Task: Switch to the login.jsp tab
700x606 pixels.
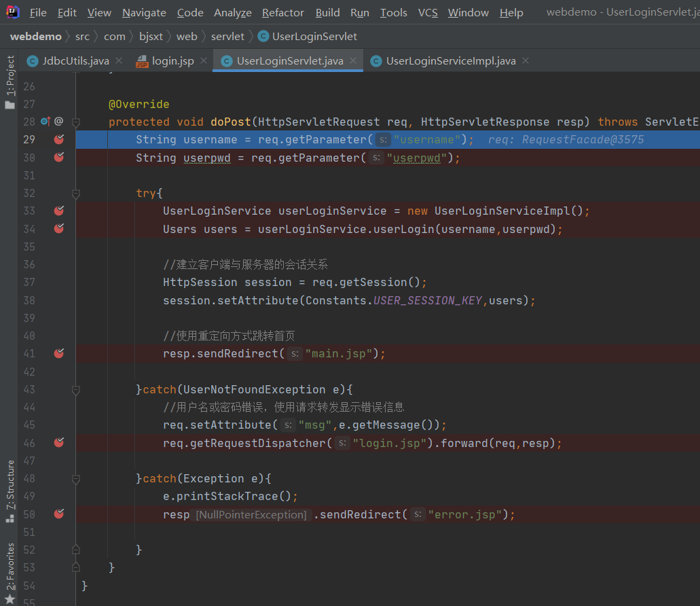Action: tap(172, 60)
